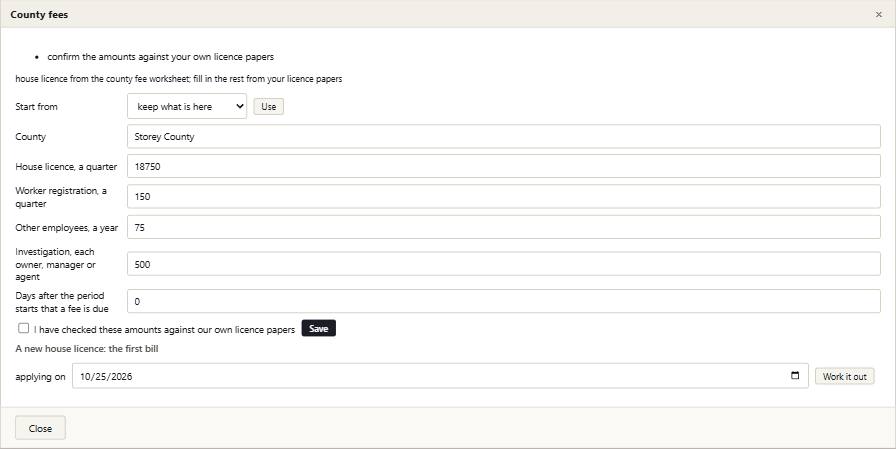Click the applying on date field 10/25/2026
This screenshot has width=896, height=449.
pyautogui.click(x=440, y=376)
